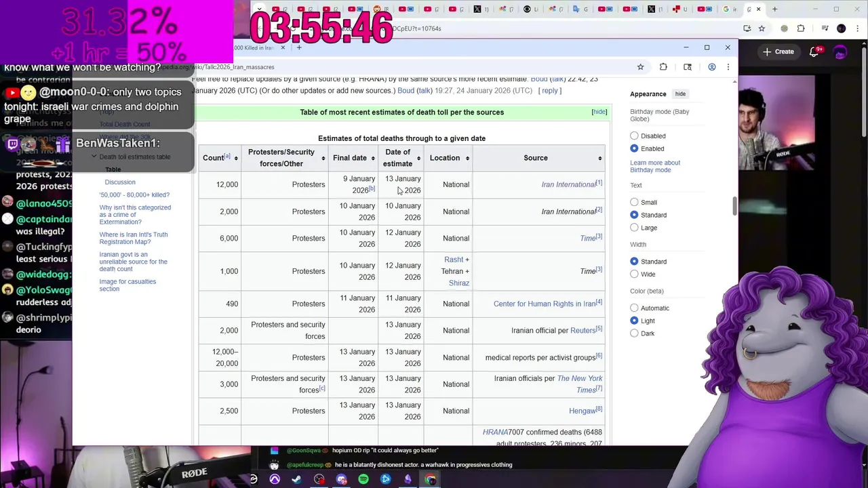Image resolution: width=868 pixels, height=488 pixels.
Task: Open the extensions puzzle icon in the front window
Action: pos(663,67)
